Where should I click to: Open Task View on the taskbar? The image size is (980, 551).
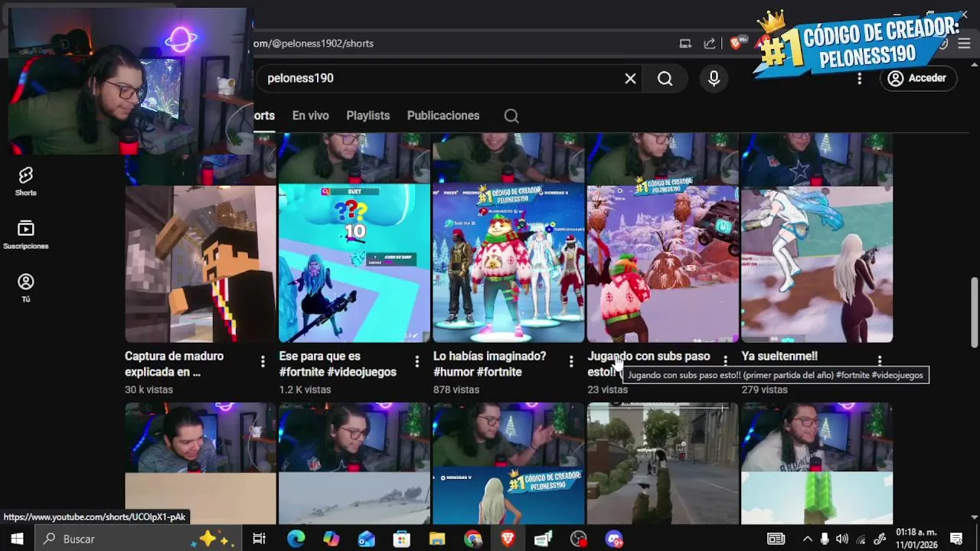(259, 539)
